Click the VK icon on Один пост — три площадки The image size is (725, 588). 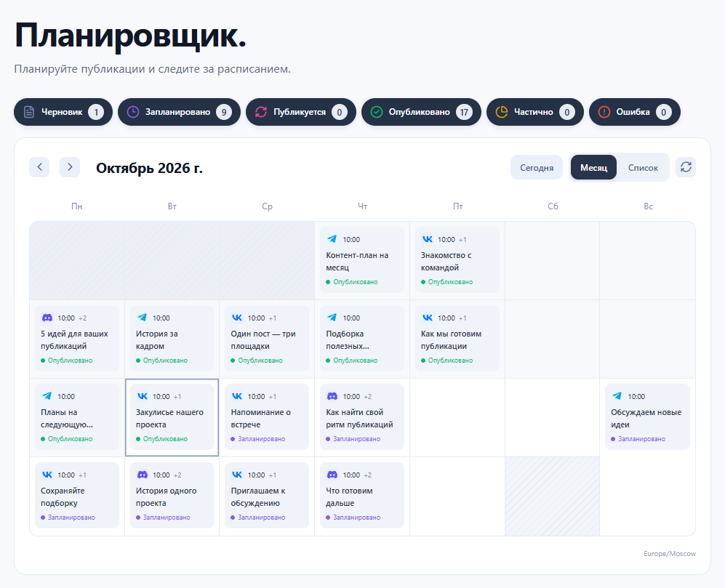tap(237, 318)
